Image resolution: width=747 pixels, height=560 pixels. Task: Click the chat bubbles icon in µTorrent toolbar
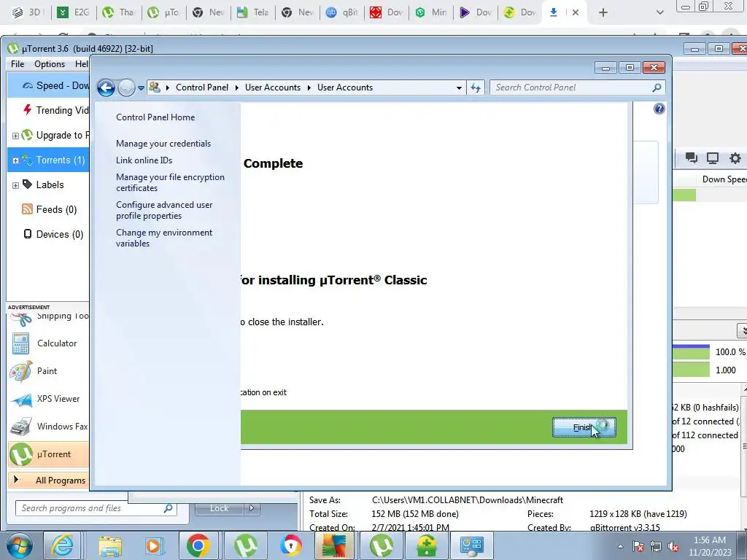click(692, 158)
